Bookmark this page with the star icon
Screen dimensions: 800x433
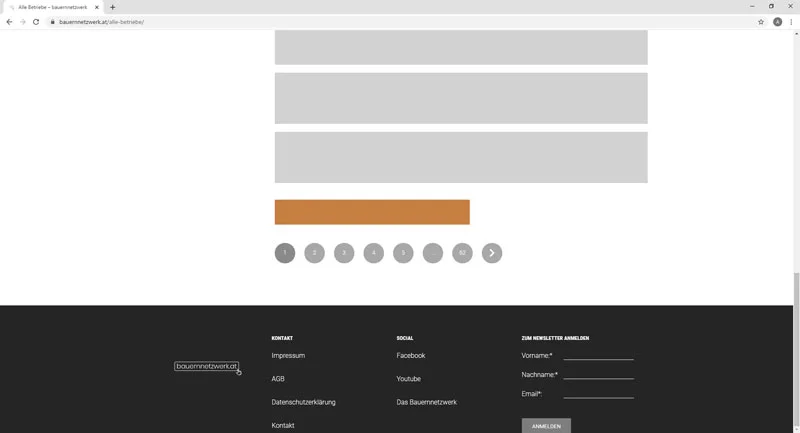[x=761, y=22]
